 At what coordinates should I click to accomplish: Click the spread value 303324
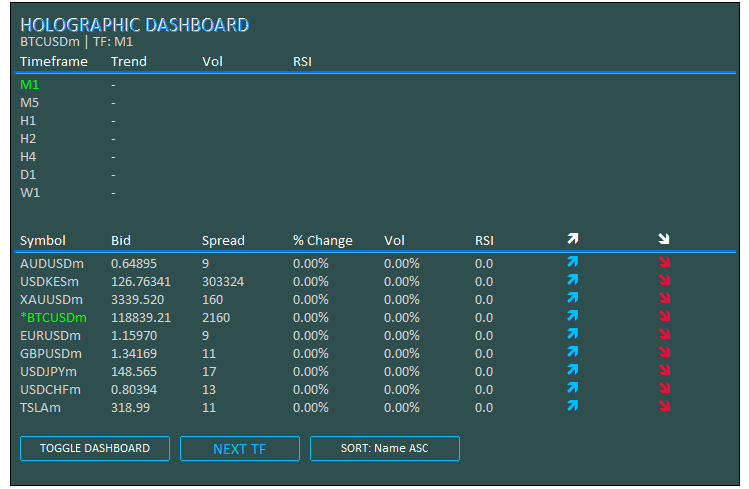coord(223,282)
